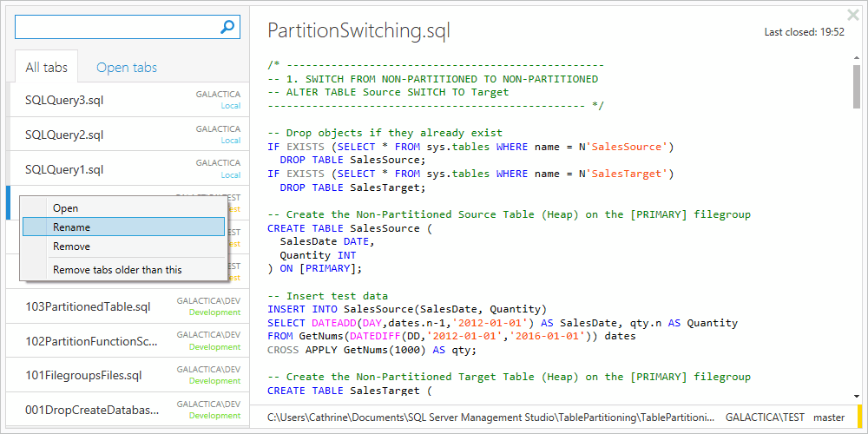Choose Remove from the context menu
This screenshot has height=434, width=868.
click(x=71, y=247)
